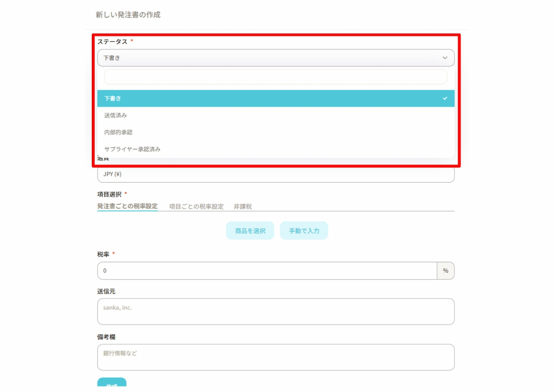
Task: Select 送信済み status option
Action: 116,116
